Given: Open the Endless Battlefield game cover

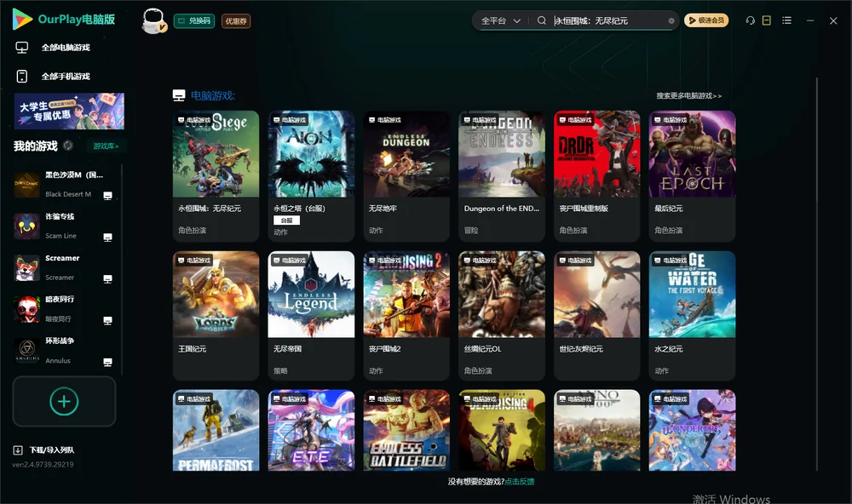Looking at the screenshot, I should point(406,430).
